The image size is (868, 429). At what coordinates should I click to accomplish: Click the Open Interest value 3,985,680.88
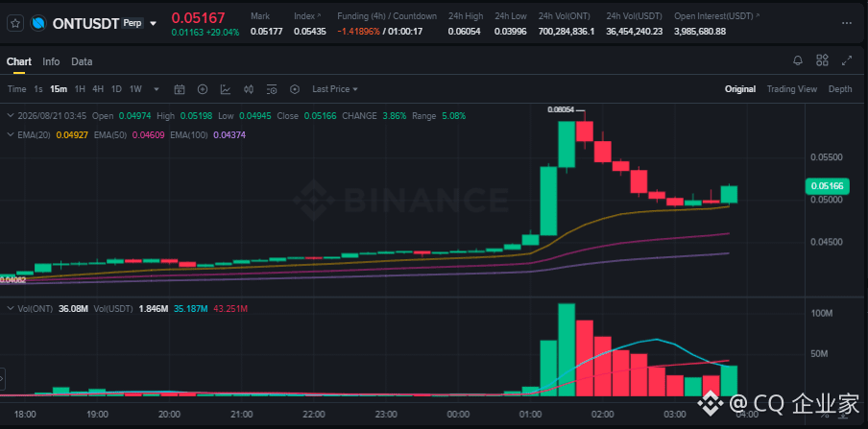pyautogui.click(x=700, y=32)
